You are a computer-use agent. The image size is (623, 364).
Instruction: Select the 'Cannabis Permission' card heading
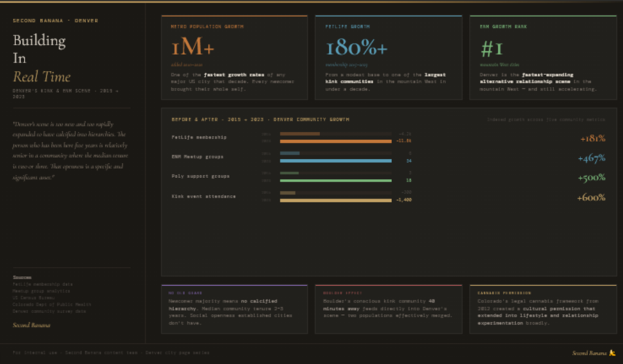504,293
